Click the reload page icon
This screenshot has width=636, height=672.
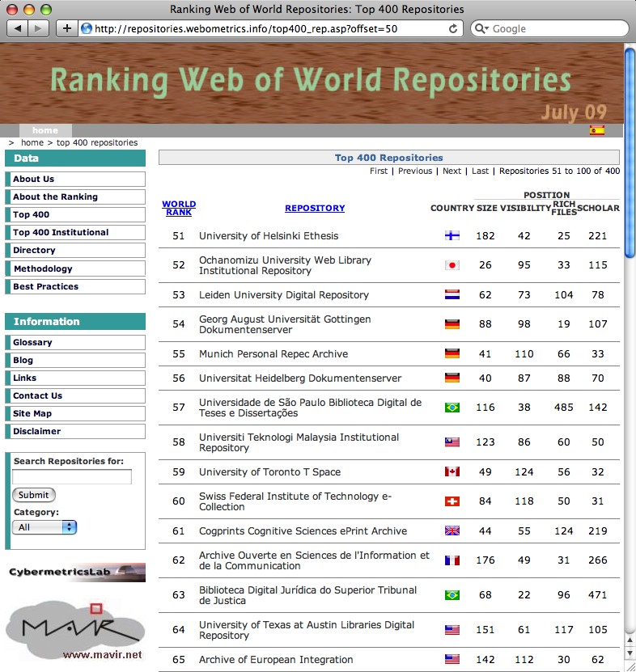(x=453, y=29)
